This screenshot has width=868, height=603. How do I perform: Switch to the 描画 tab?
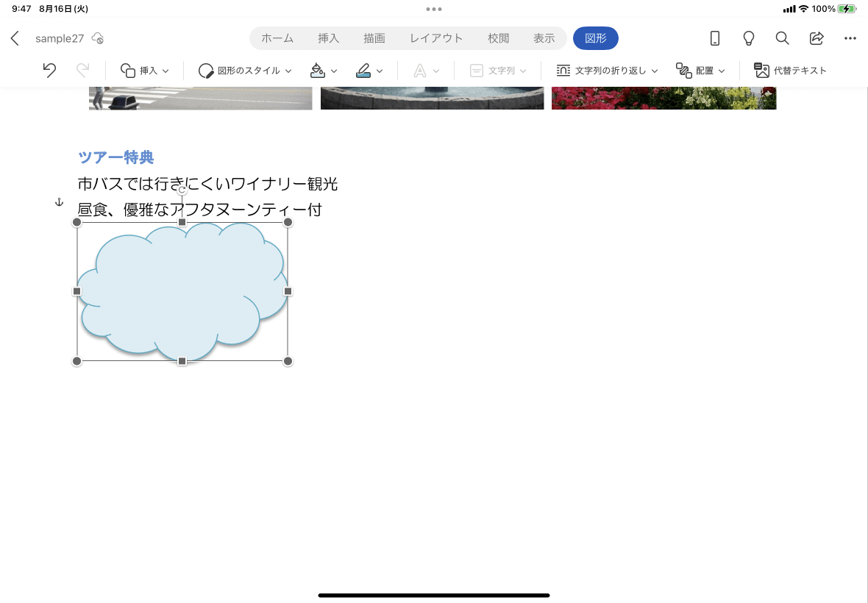coord(374,38)
